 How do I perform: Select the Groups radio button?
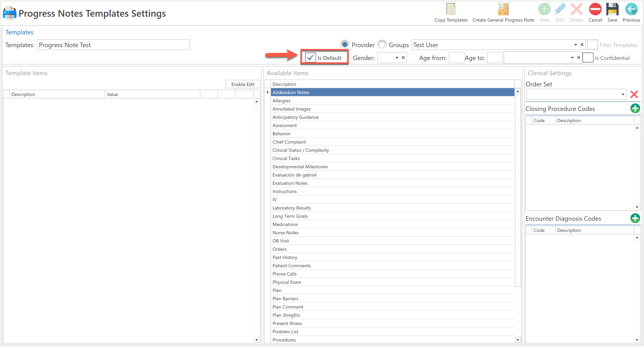(382, 45)
